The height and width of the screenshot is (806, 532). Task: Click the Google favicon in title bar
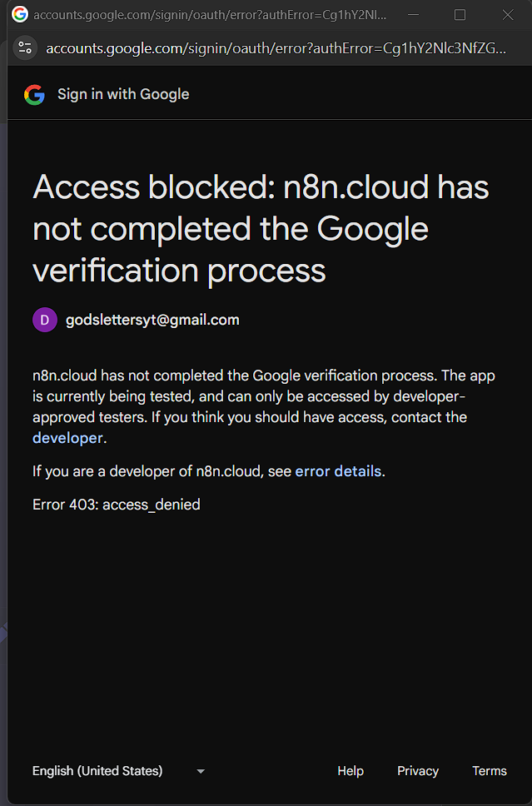click(x=19, y=14)
